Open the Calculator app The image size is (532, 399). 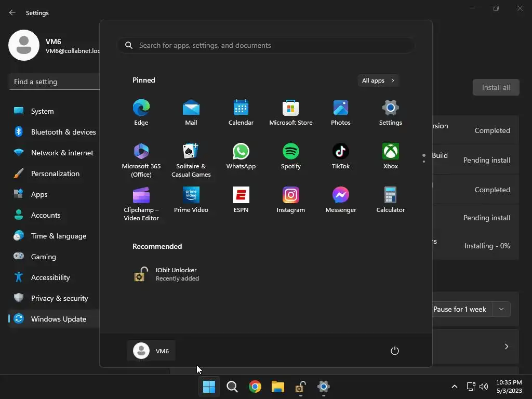click(x=391, y=200)
